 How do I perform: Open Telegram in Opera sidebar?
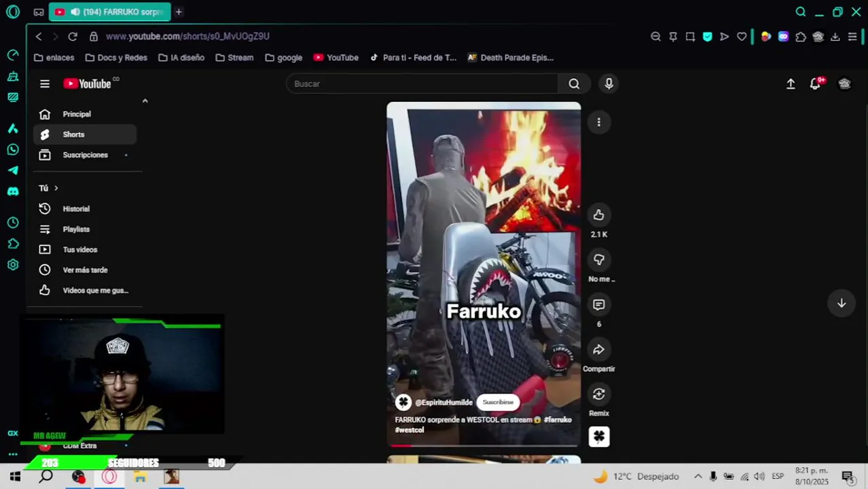tap(13, 170)
